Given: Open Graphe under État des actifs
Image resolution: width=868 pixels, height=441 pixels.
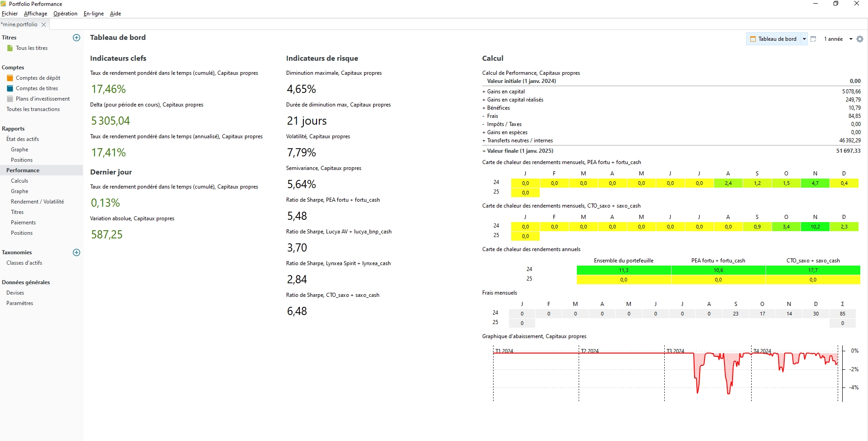Looking at the screenshot, I should click(19, 150).
